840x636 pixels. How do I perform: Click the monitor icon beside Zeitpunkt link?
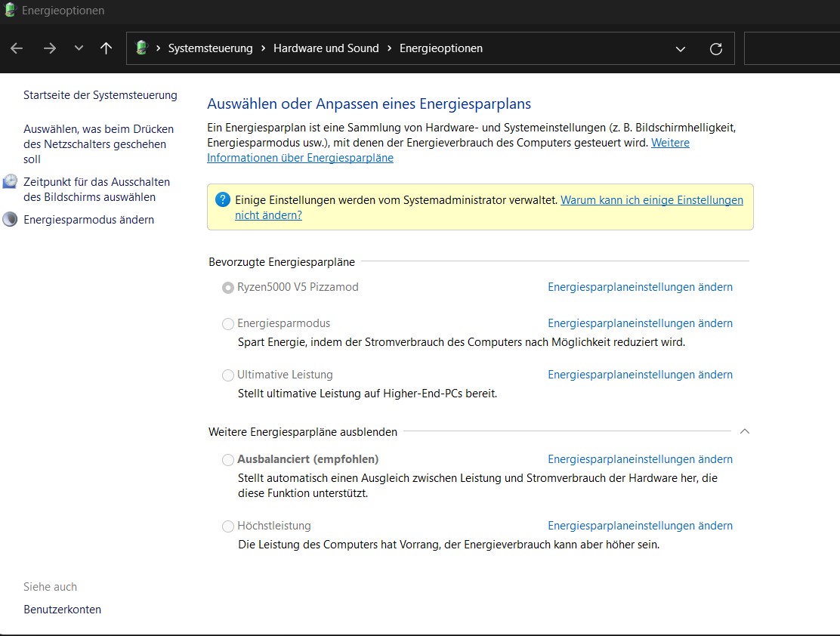click(10, 181)
